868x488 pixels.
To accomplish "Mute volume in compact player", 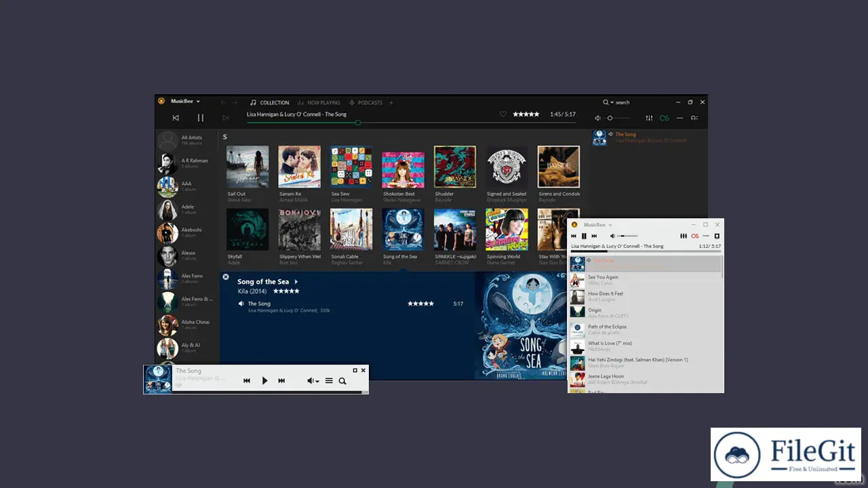I will point(612,236).
